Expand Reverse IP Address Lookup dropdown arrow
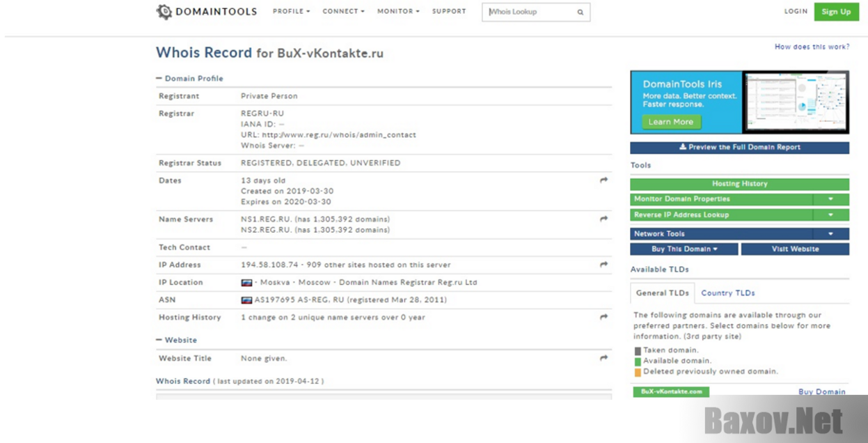The width and height of the screenshot is (868, 443). point(830,215)
